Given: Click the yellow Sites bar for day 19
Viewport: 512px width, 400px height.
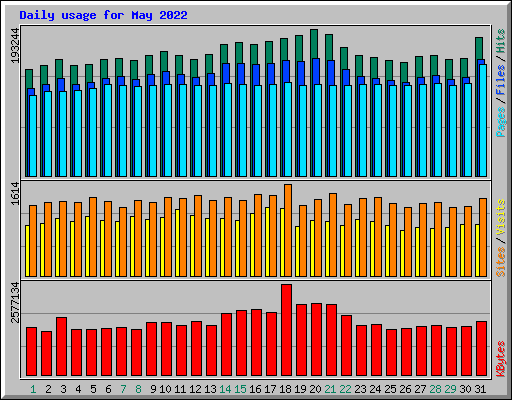Looking at the screenshot, I should click(x=297, y=252).
